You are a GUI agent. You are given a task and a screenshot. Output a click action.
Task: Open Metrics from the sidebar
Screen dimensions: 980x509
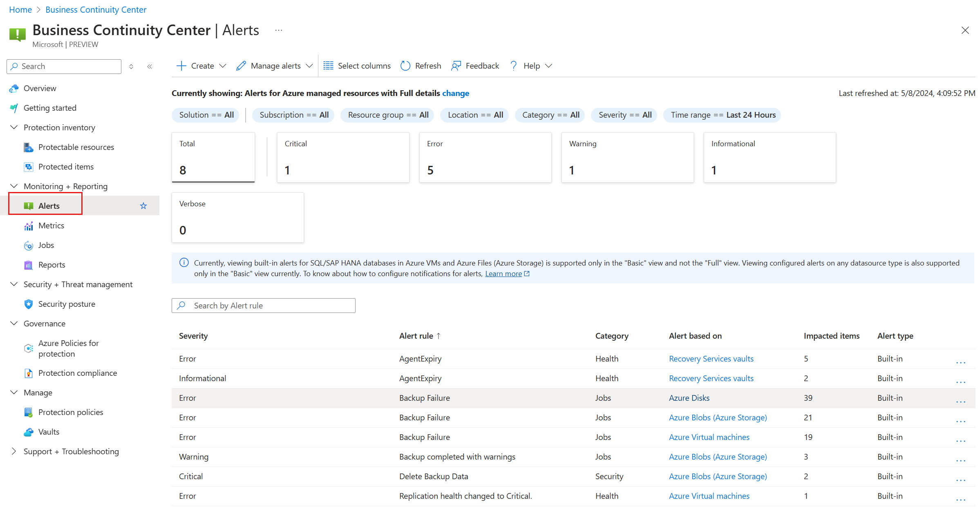[51, 225]
